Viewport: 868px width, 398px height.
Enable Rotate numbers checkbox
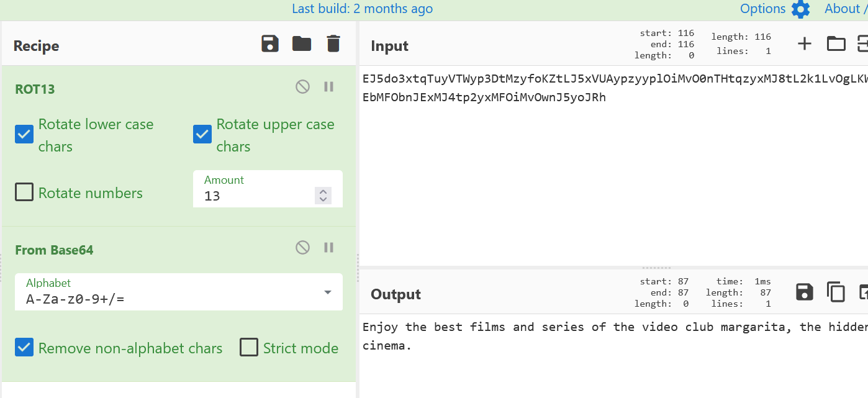click(x=24, y=192)
